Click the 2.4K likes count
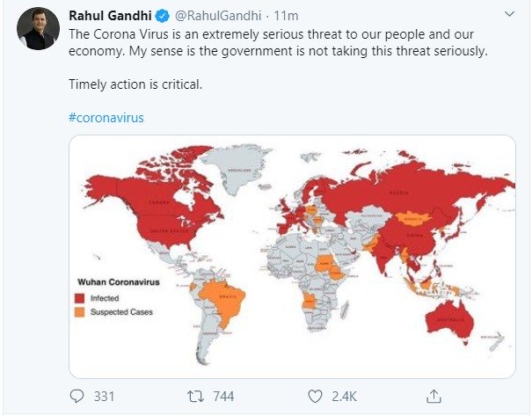532x416 pixels. pyautogui.click(x=345, y=396)
